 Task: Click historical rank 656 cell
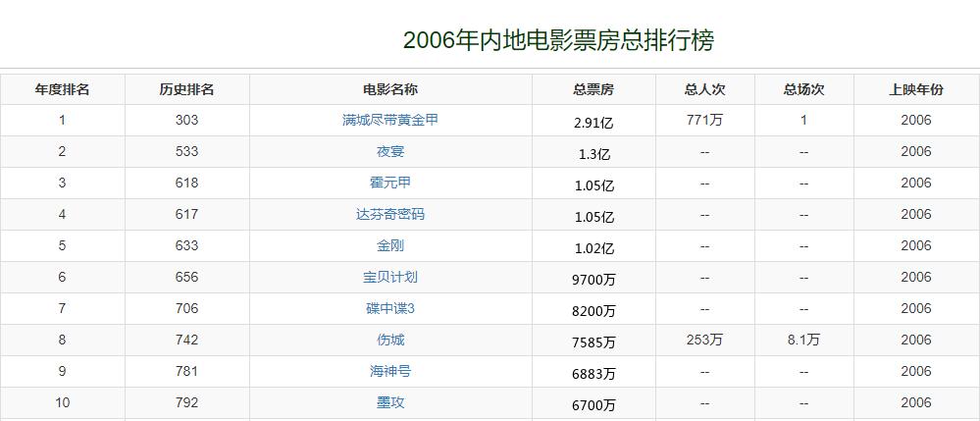(186, 277)
